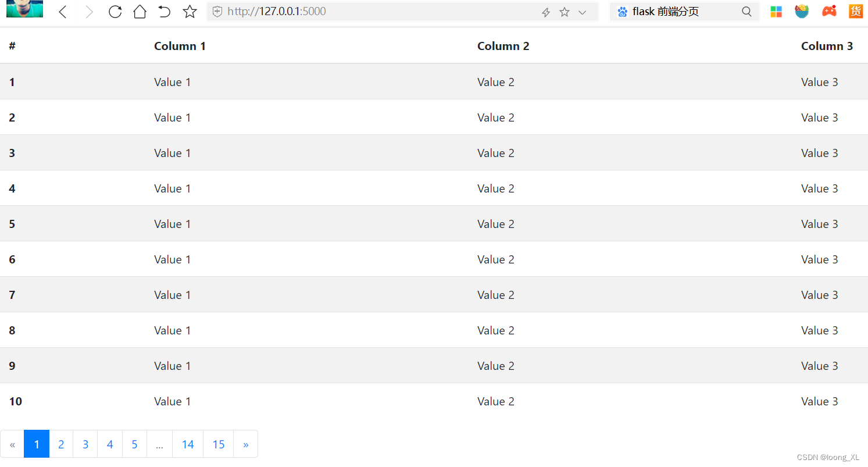Click the shield icon in the address bar
The height and width of the screenshot is (467, 868).
point(217,11)
